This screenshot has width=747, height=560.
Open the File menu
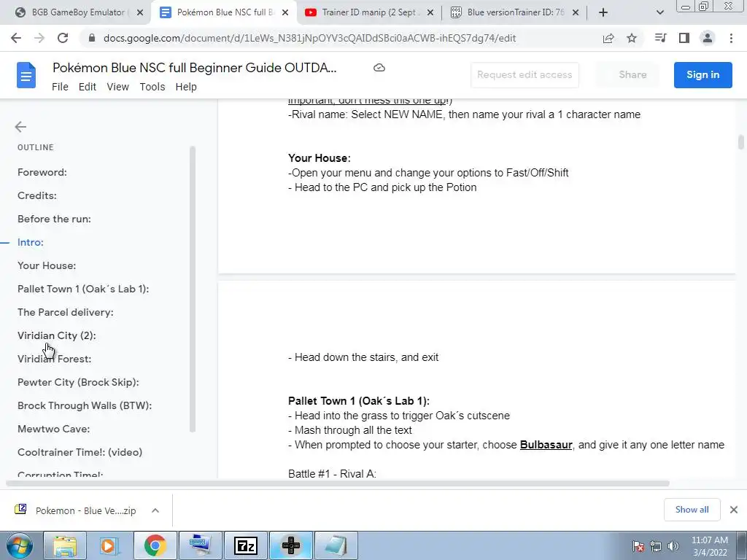tap(60, 87)
